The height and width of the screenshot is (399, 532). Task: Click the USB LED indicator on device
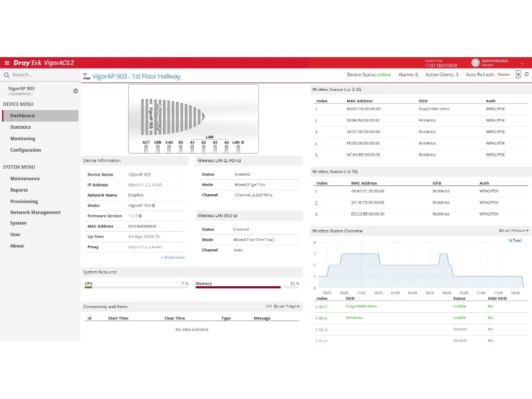click(x=157, y=149)
